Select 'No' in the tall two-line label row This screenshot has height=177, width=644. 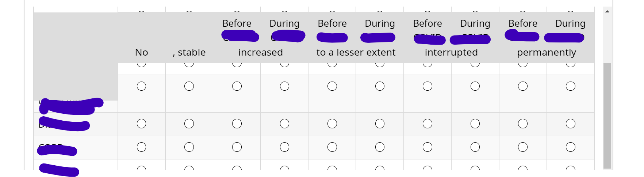141,86
